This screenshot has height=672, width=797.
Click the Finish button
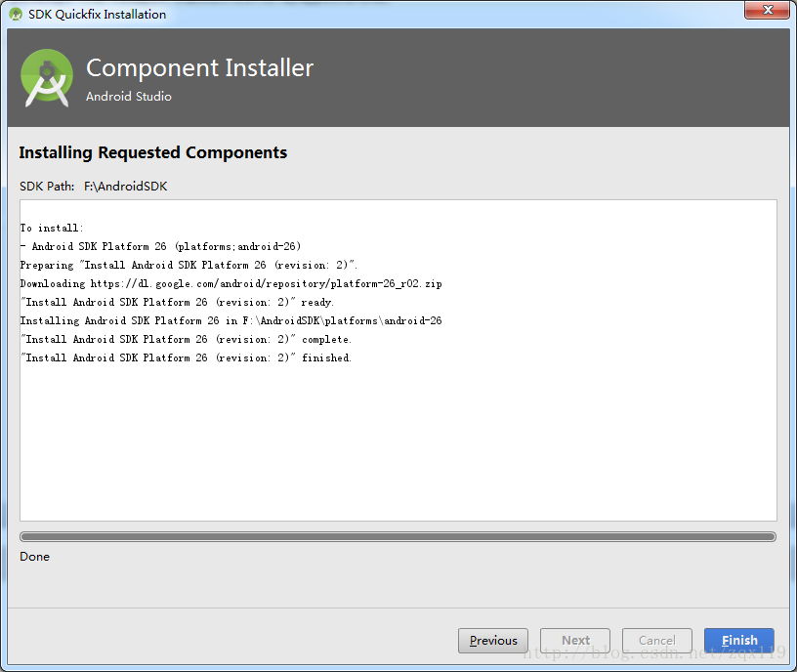pyautogui.click(x=739, y=641)
